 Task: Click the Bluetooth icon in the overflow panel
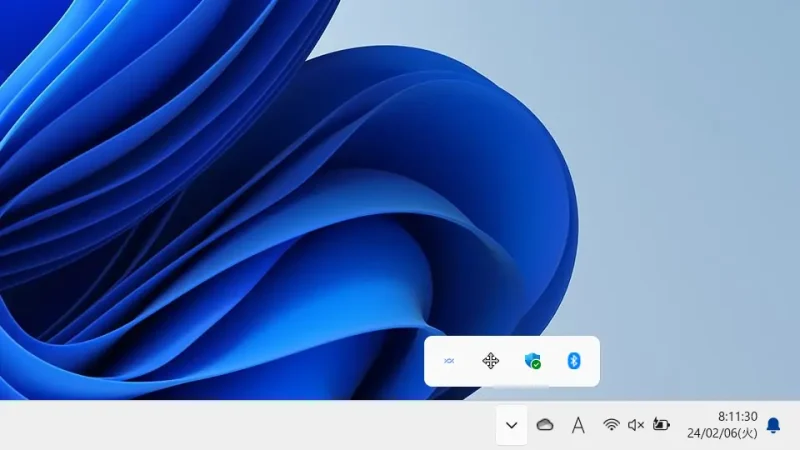tap(574, 361)
